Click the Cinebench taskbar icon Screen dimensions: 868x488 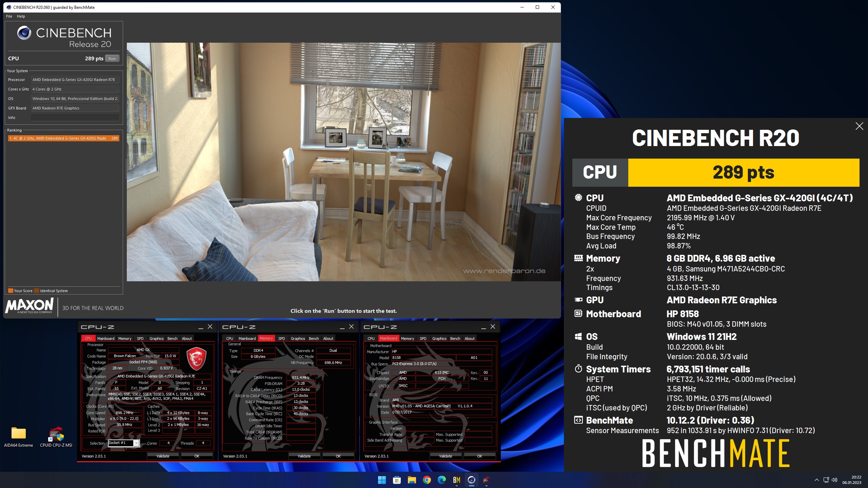[x=471, y=480]
